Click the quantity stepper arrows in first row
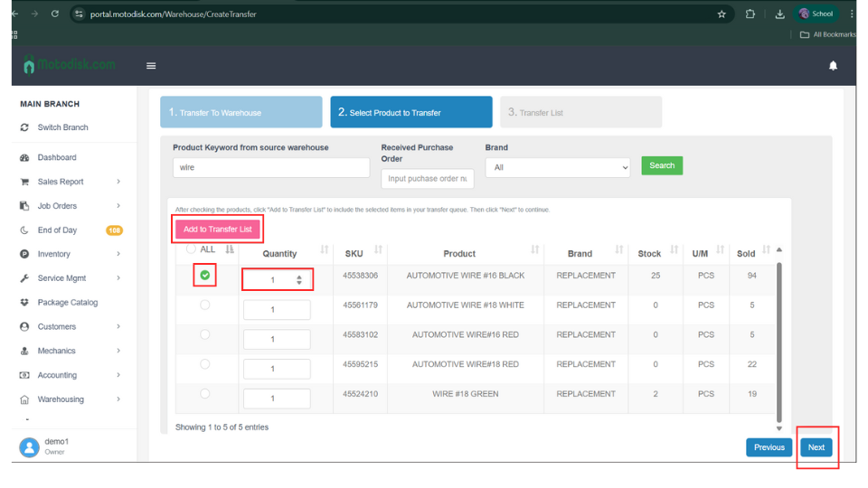Viewport: 868px width, 488px height. (299, 280)
